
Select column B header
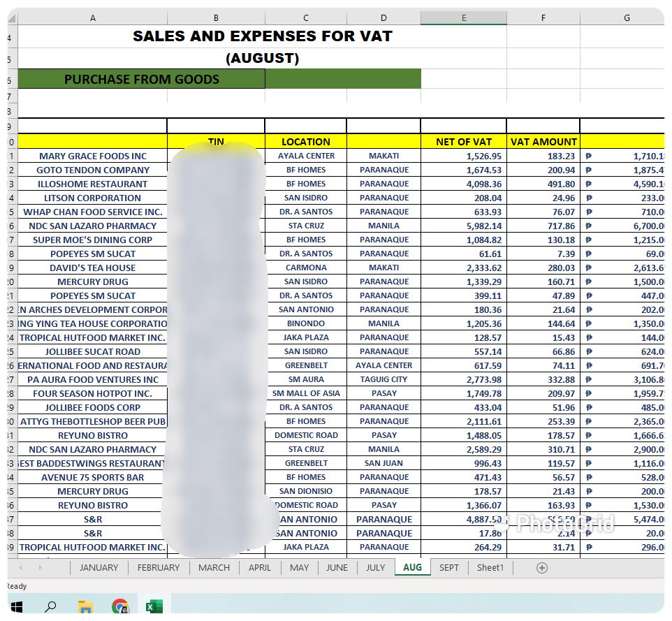[216, 18]
